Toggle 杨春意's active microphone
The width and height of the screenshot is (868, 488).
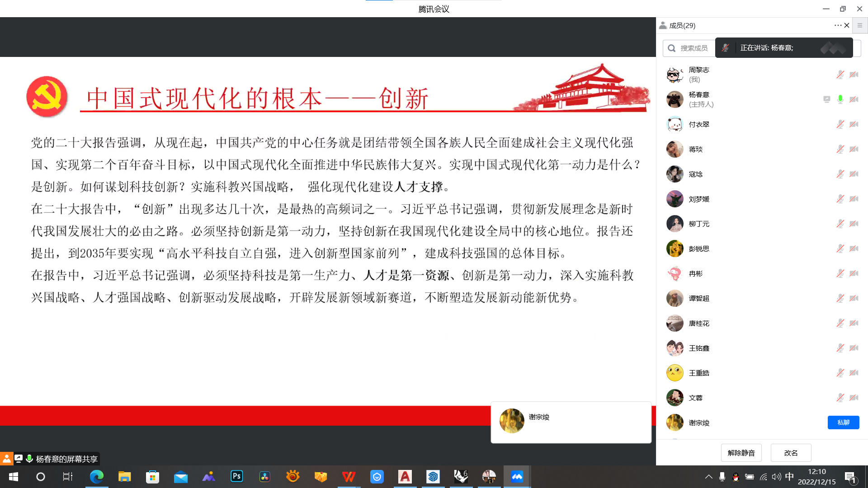[x=840, y=99]
